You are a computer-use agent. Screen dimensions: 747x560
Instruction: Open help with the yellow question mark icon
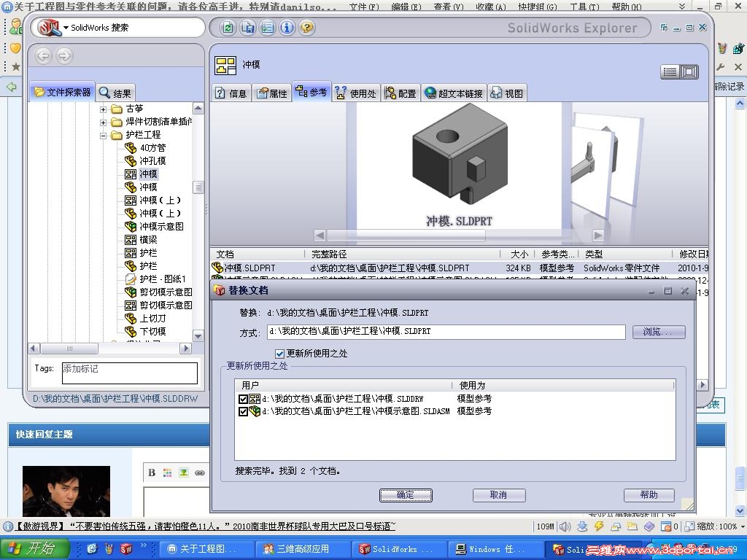tap(307, 28)
